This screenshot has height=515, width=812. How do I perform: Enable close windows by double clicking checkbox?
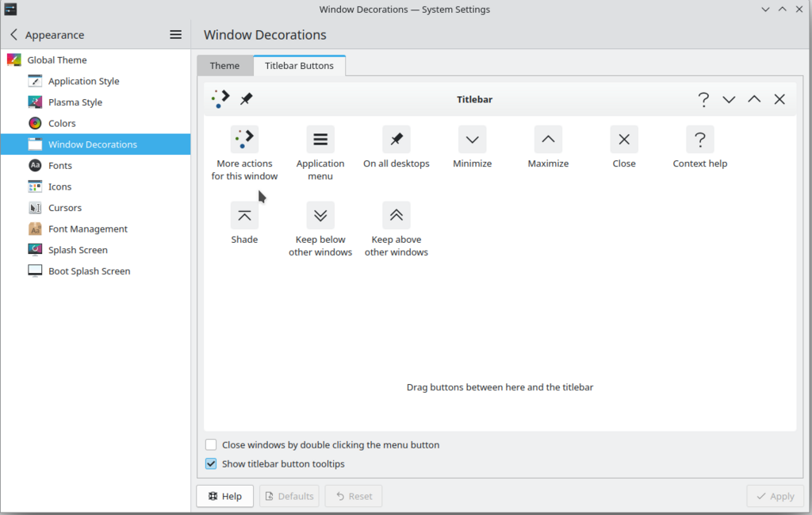tap(211, 445)
